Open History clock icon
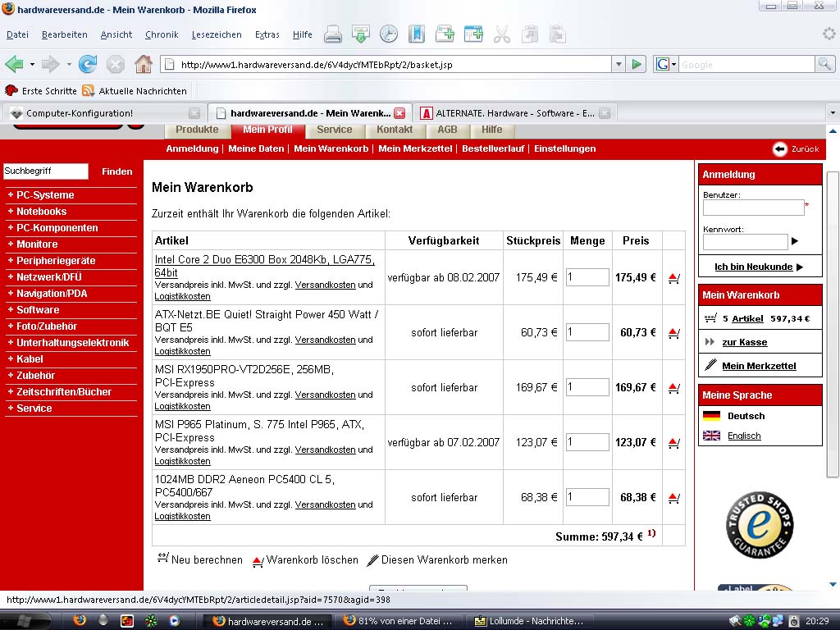This screenshot has height=630, width=840. click(x=389, y=34)
